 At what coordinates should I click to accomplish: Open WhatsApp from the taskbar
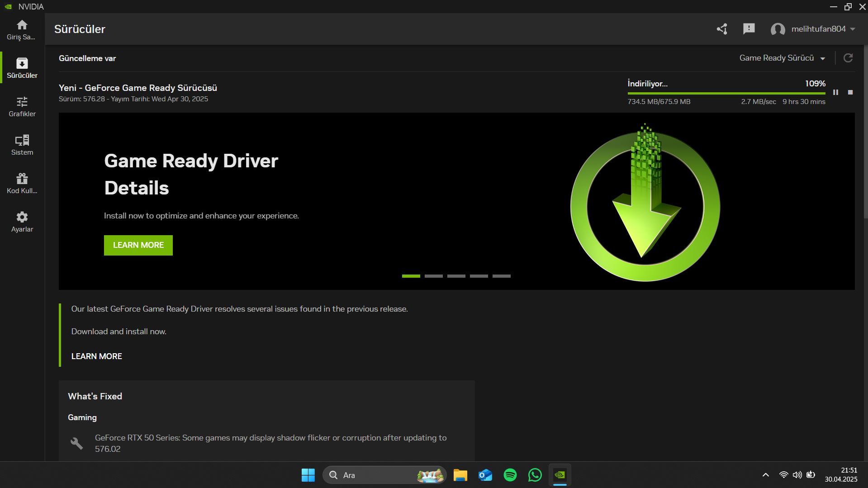pyautogui.click(x=535, y=475)
